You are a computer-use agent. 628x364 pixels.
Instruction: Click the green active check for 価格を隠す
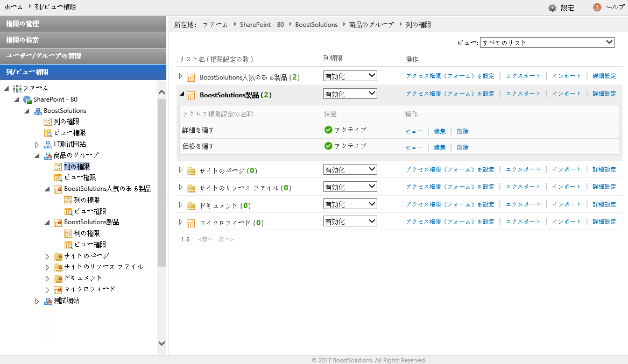(x=328, y=146)
